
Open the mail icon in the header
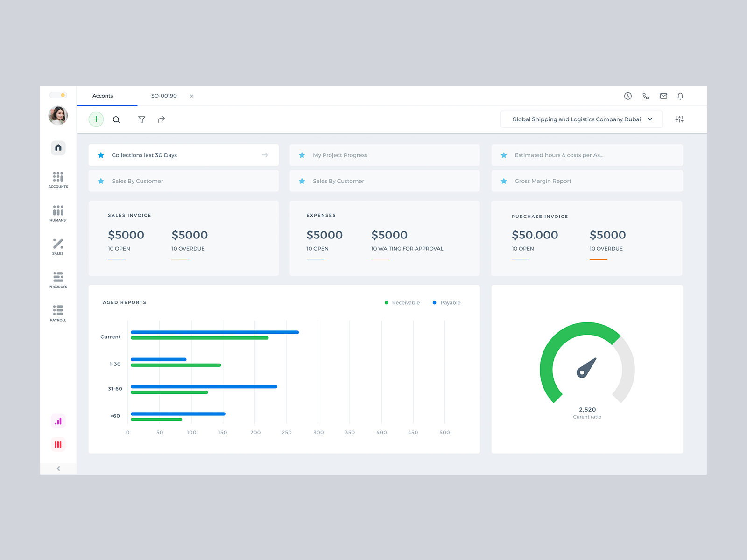pos(663,96)
